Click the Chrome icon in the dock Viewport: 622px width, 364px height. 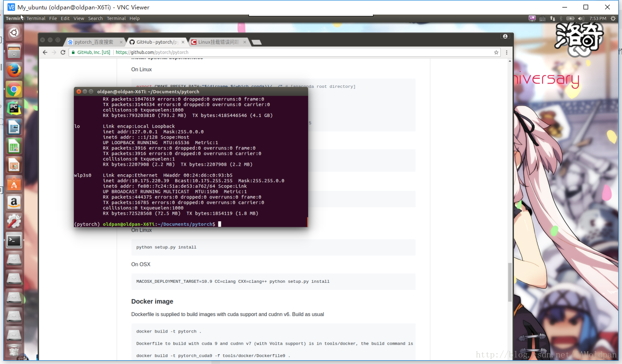[x=14, y=89]
